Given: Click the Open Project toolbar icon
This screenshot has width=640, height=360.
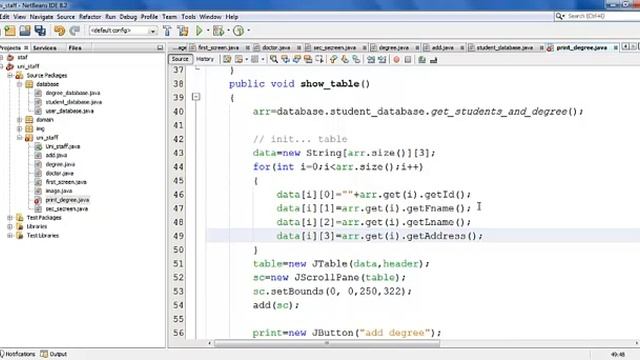Looking at the screenshot, I should pos(25,31).
